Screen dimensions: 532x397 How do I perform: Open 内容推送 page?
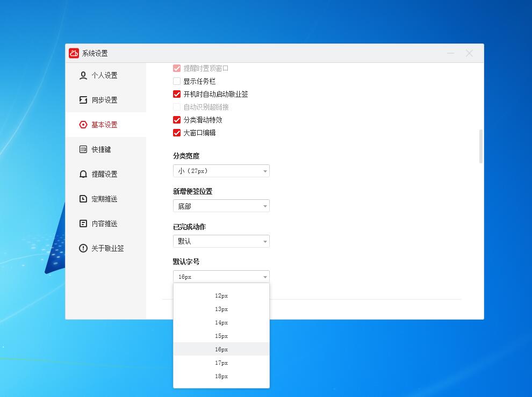point(105,223)
